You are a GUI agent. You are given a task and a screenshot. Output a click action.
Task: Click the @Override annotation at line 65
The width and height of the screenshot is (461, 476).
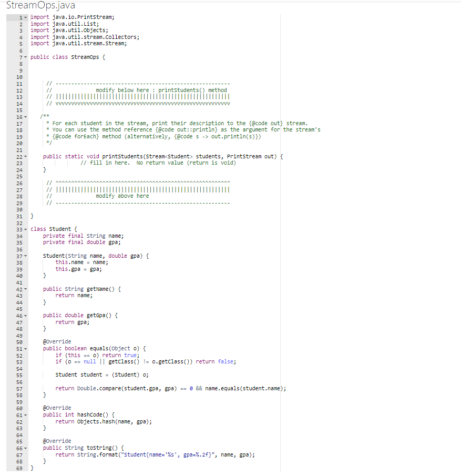click(x=57, y=441)
